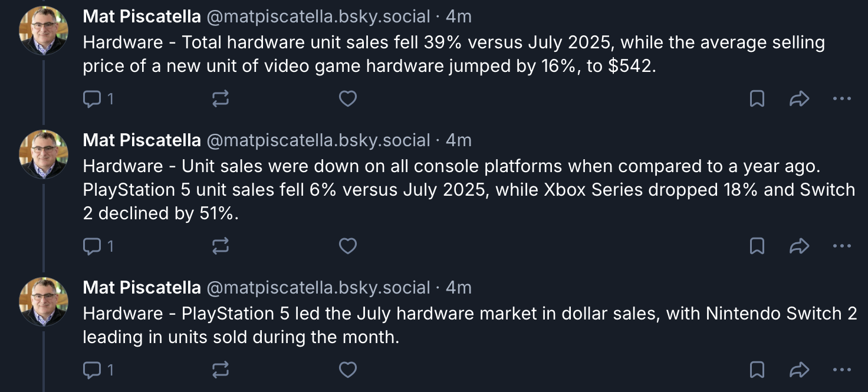Bookmark the July hardware market leader post

pyautogui.click(x=757, y=370)
